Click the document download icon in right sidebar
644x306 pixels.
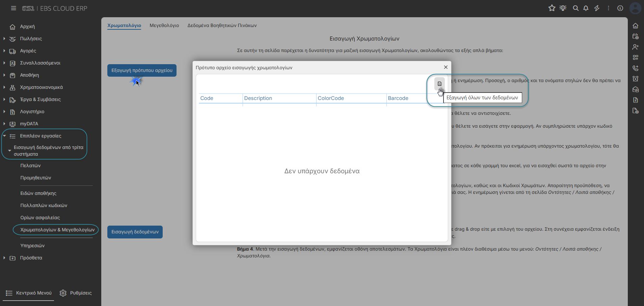(636, 100)
